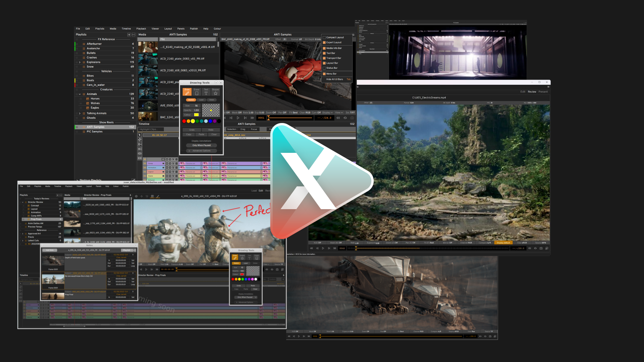The image size is (644, 362).
Task: Collapse the Animals playlist group
Action: pyautogui.click(x=80, y=94)
